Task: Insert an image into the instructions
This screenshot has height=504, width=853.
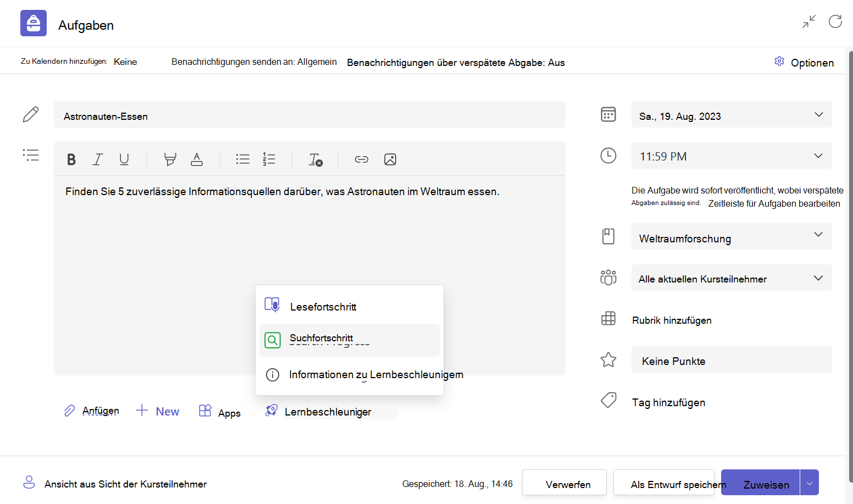Action: (x=390, y=159)
